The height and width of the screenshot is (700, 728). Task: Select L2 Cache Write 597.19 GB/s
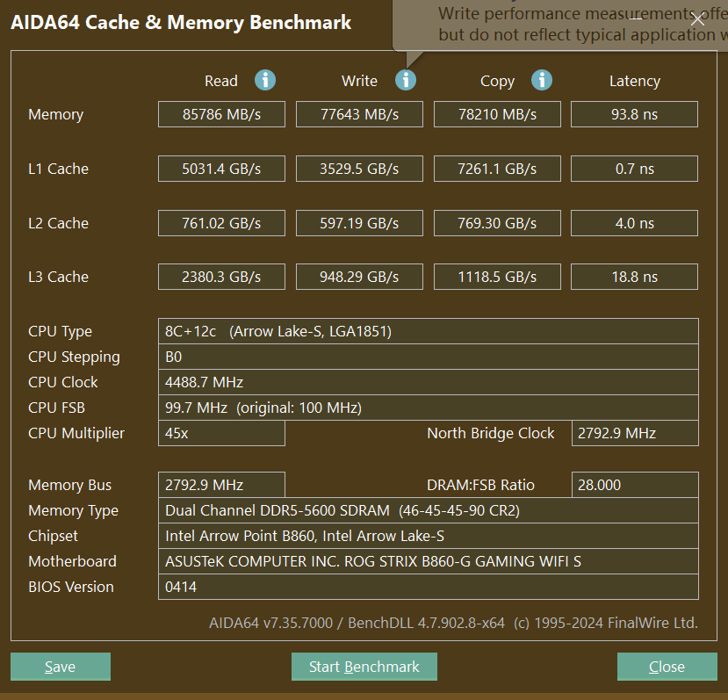point(359,223)
